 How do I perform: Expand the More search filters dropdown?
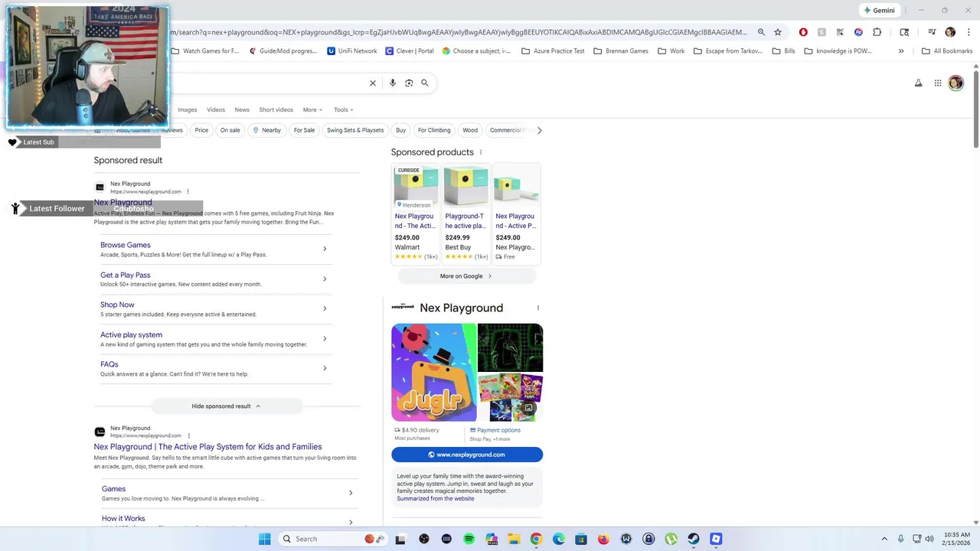(312, 109)
